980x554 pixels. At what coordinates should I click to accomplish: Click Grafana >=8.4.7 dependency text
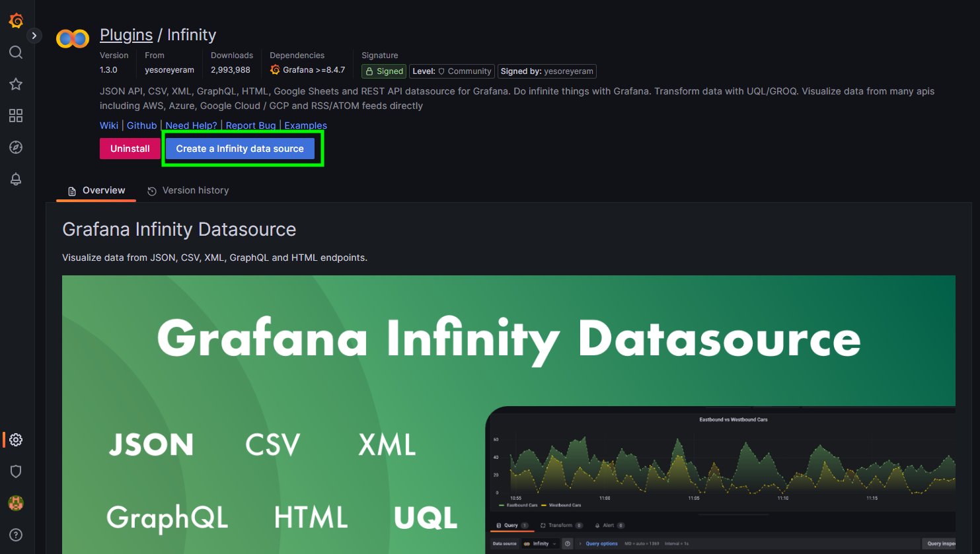tap(314, 70)
